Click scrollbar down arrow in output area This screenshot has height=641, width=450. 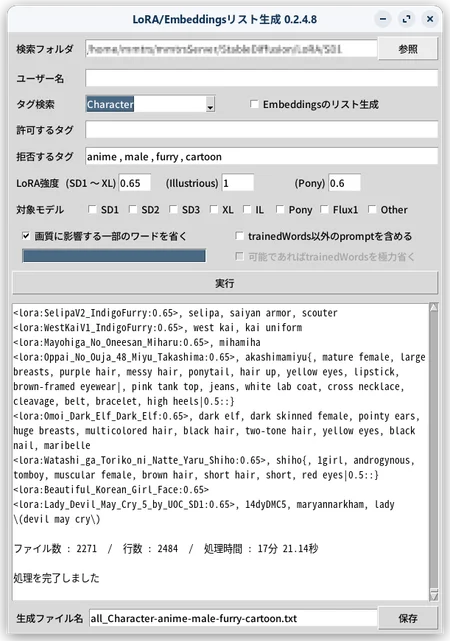click(434, 595)
